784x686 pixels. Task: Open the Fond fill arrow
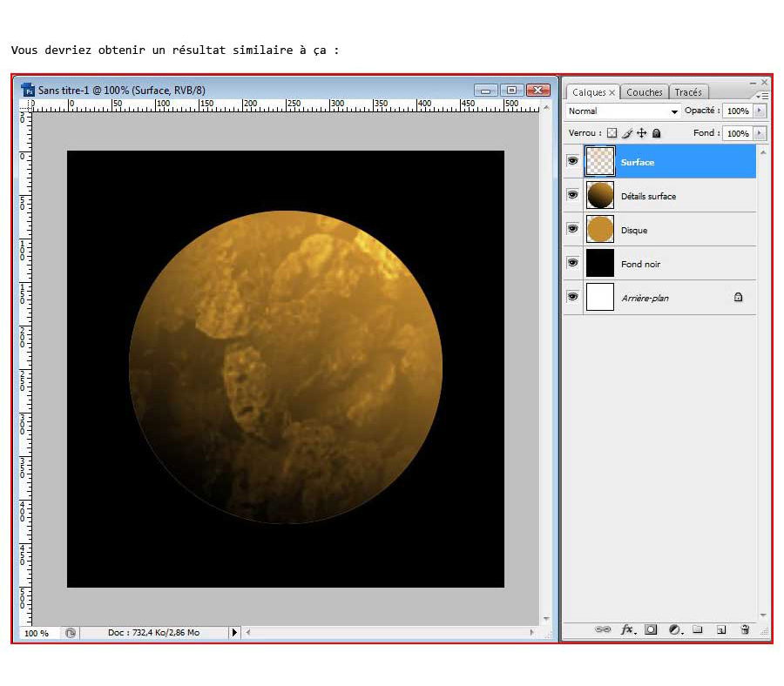point(760,133)
